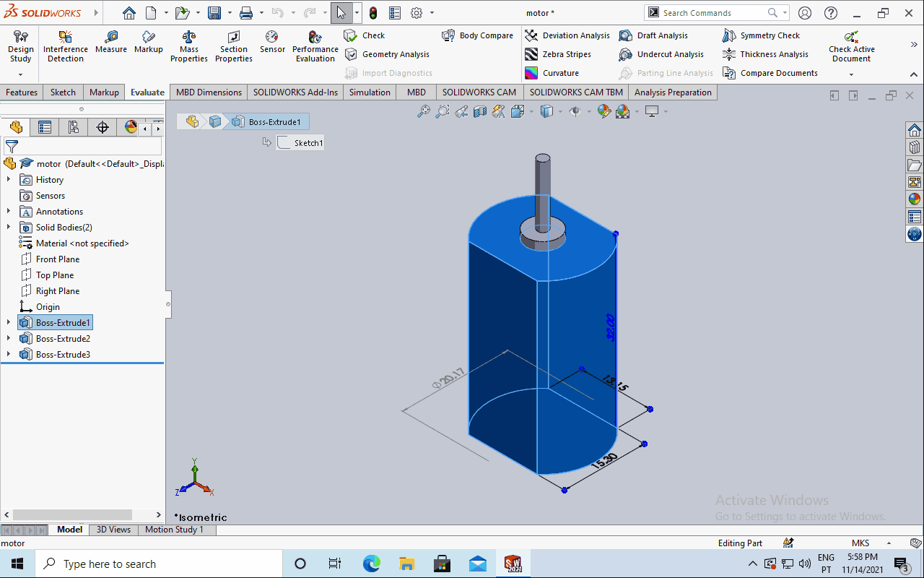Click the Measure tool icon
The image size is (924, 578).
coord(110,38)
